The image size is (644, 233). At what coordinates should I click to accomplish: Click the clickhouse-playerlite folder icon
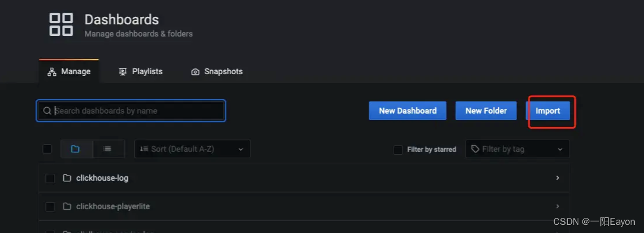[x=67, y=206]
